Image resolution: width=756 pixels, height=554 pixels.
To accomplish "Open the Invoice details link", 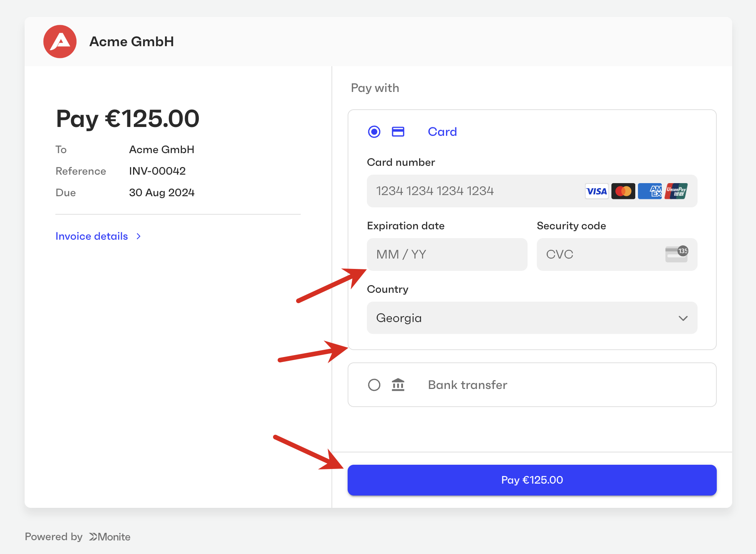I will (92, 236).
